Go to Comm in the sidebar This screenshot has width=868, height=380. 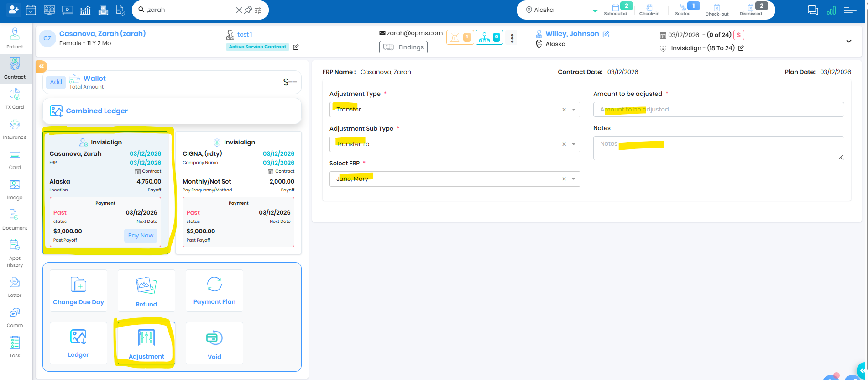[15, 317]
